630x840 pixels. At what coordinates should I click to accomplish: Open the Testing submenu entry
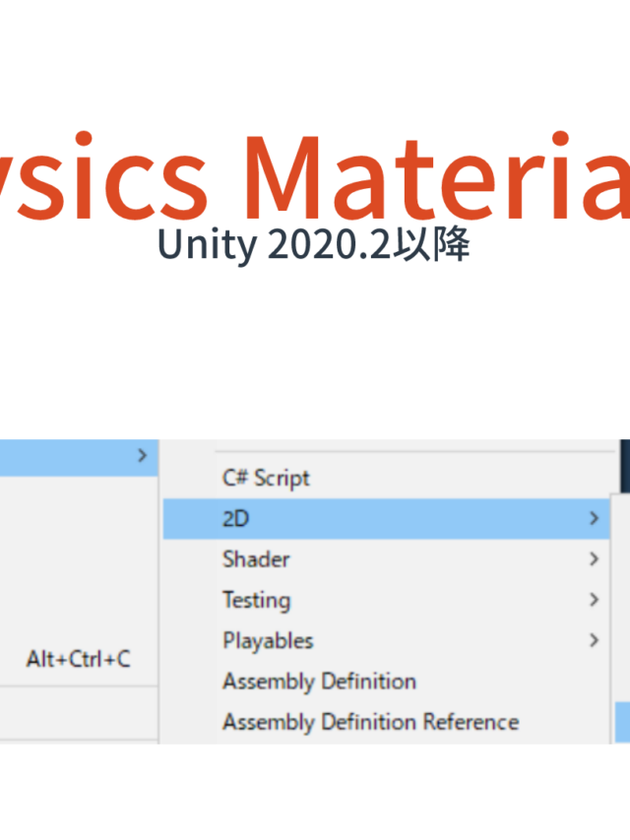click(x=386, y=600)
